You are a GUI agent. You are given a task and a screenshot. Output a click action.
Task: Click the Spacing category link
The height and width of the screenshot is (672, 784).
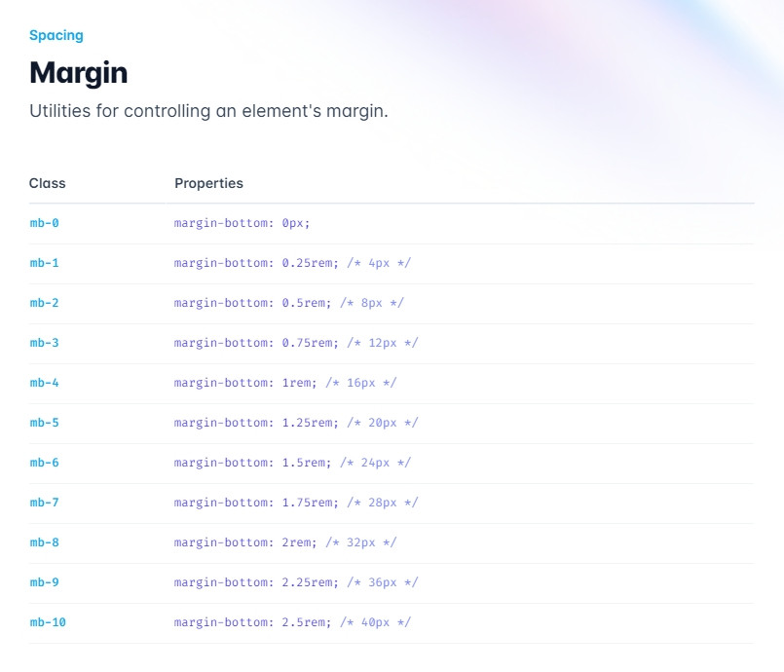(56, 35)
